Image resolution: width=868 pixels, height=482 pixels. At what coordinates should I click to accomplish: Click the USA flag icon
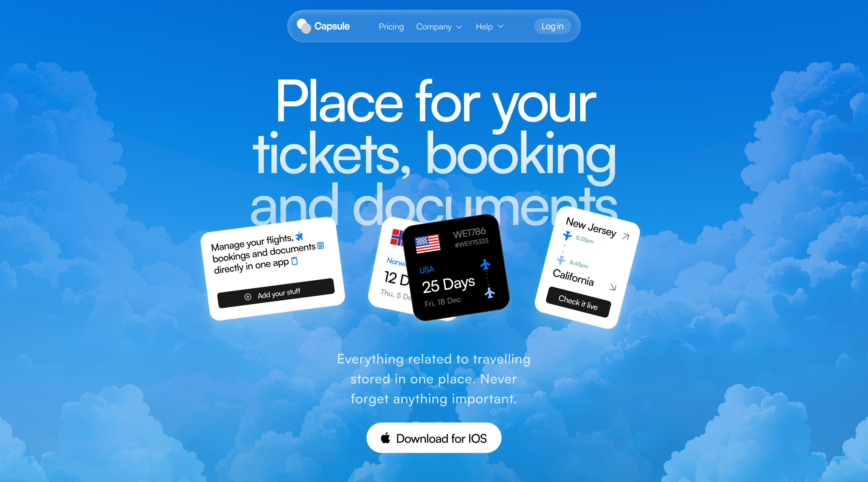coord(427,243)
